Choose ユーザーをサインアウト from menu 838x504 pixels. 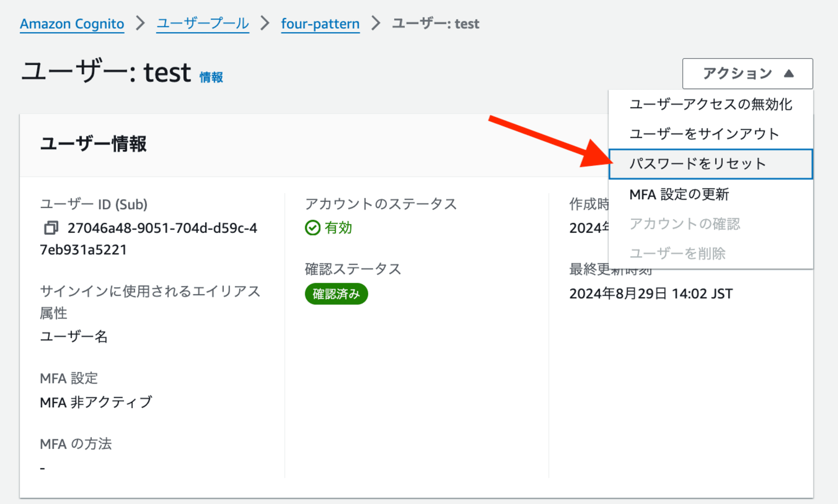tap(711, 134)
